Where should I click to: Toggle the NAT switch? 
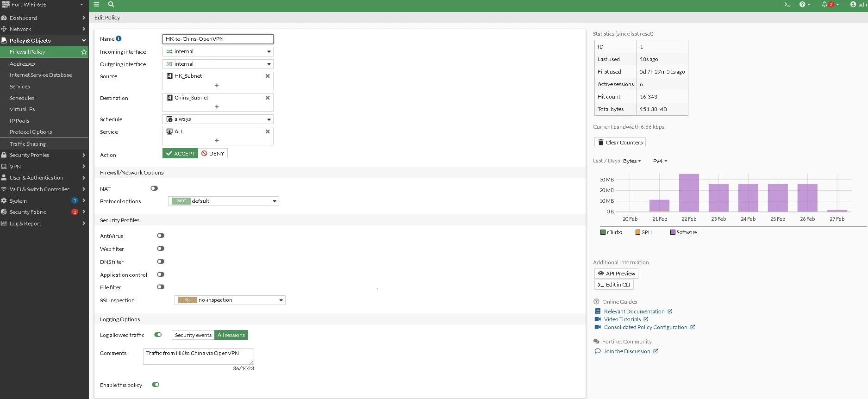154,188
